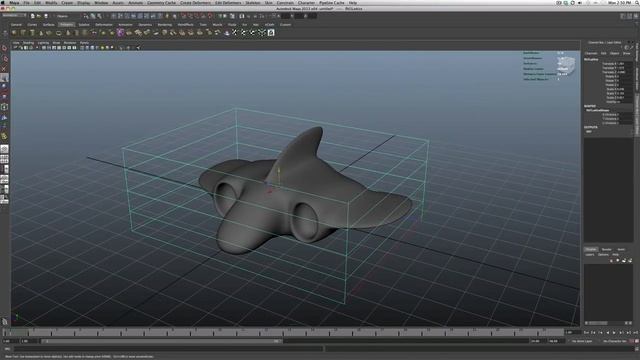Create a polygon sphere from shelf
The image size is (640, 360).
tap(14, 33)
